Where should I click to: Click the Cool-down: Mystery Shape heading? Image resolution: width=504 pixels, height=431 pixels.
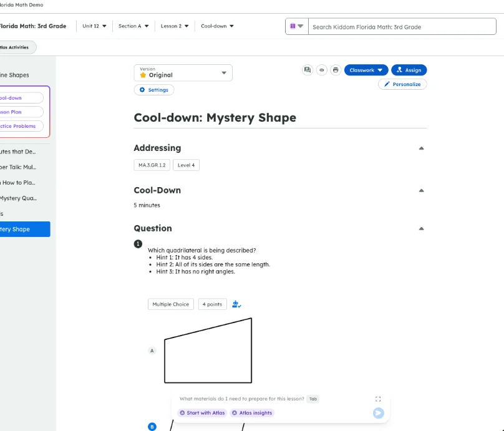click(215, 118)
